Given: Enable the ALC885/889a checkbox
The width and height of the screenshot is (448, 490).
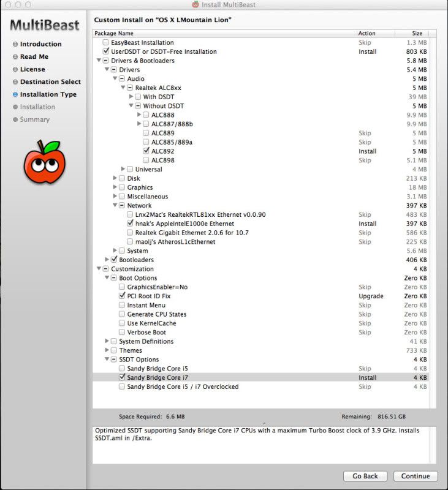Looking at the screenshot, I should click(x=146, y=142).
